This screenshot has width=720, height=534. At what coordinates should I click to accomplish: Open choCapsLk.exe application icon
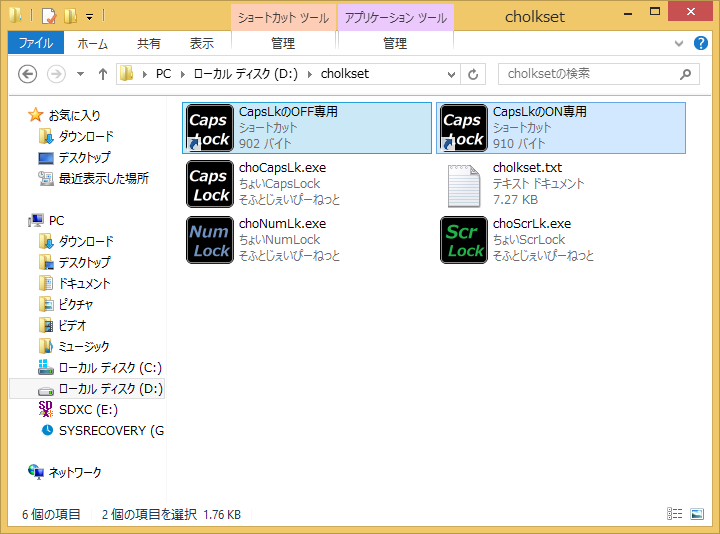tap(210, 184)
